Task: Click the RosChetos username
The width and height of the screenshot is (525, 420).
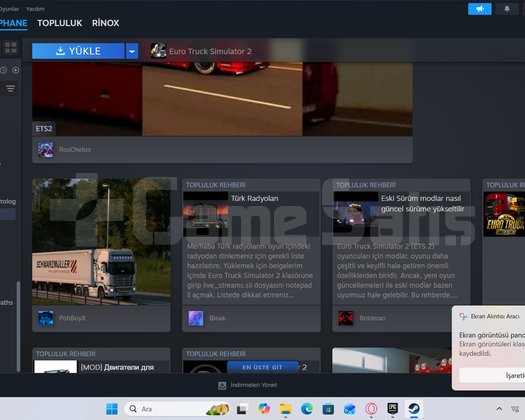Action: [x=75, y=149]
